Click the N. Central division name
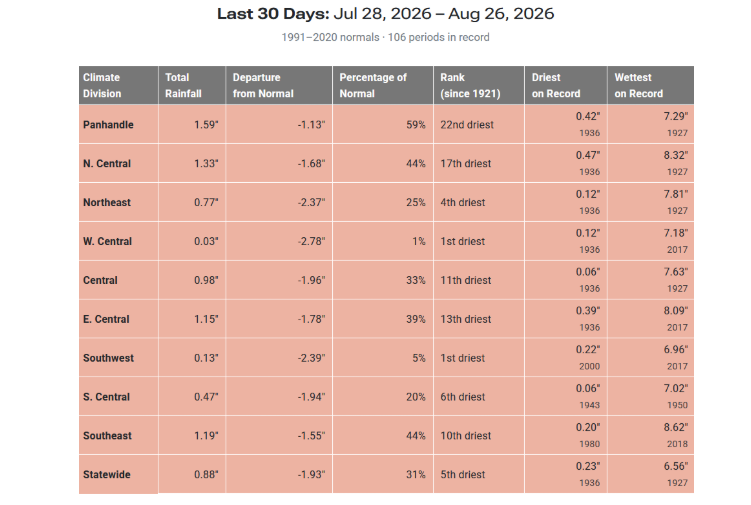 [107, 163]
